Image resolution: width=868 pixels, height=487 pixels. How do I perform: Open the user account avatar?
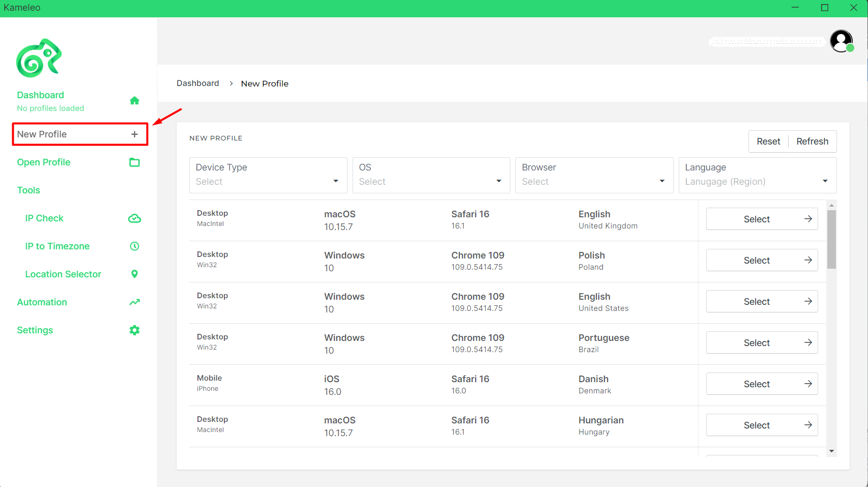pos(842,41)
